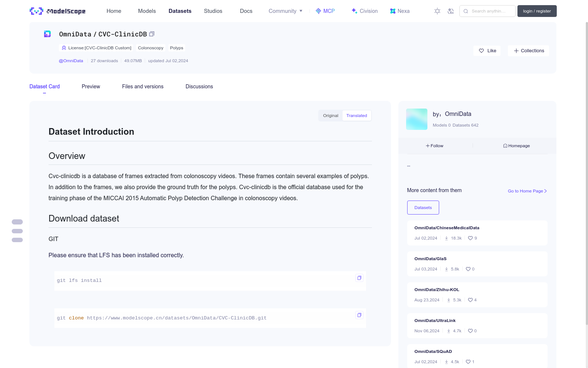Open the Models navigation item

coord(147,11)
